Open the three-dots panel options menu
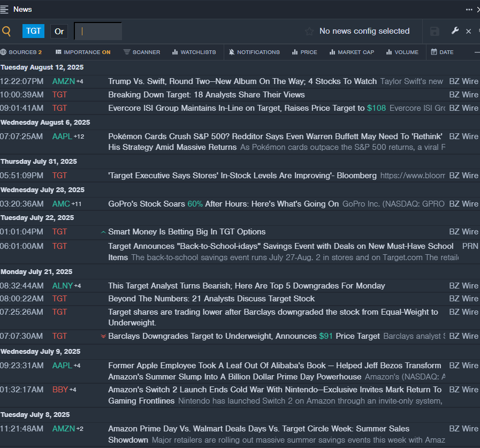Screen dimensions: 480x448 [x=469, y=10]
